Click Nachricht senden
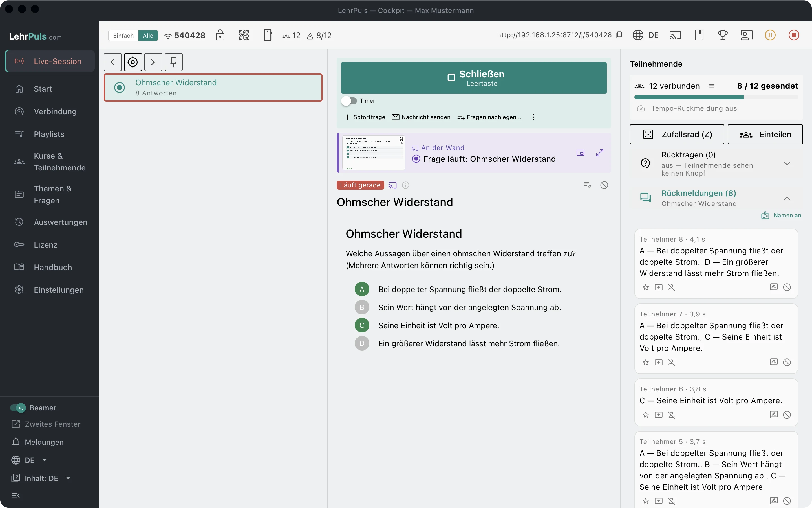The width and height of the screenshot is (812, 508). (421, 117)
